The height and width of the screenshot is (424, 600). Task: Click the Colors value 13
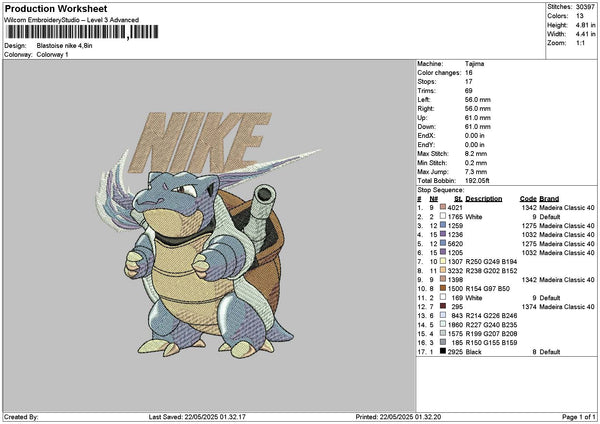pos(579,16)
